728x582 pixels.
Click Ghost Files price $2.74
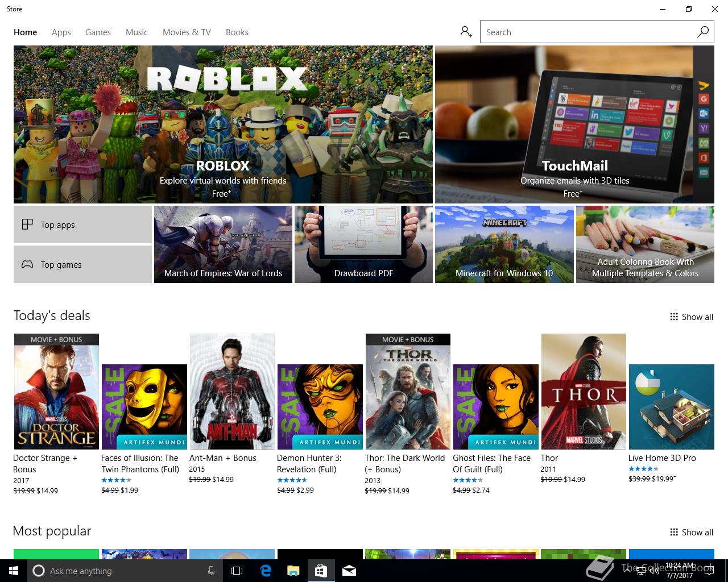coord(481,490)
